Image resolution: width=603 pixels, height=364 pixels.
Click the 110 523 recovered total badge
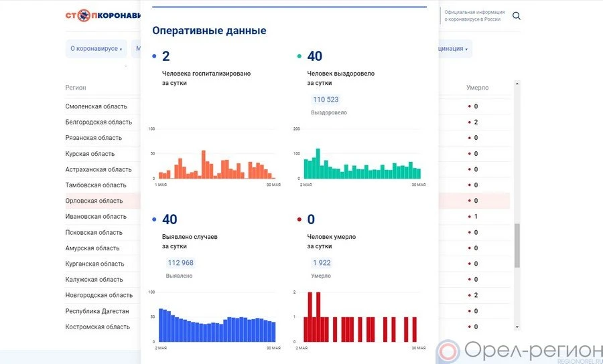click(326, 100)
